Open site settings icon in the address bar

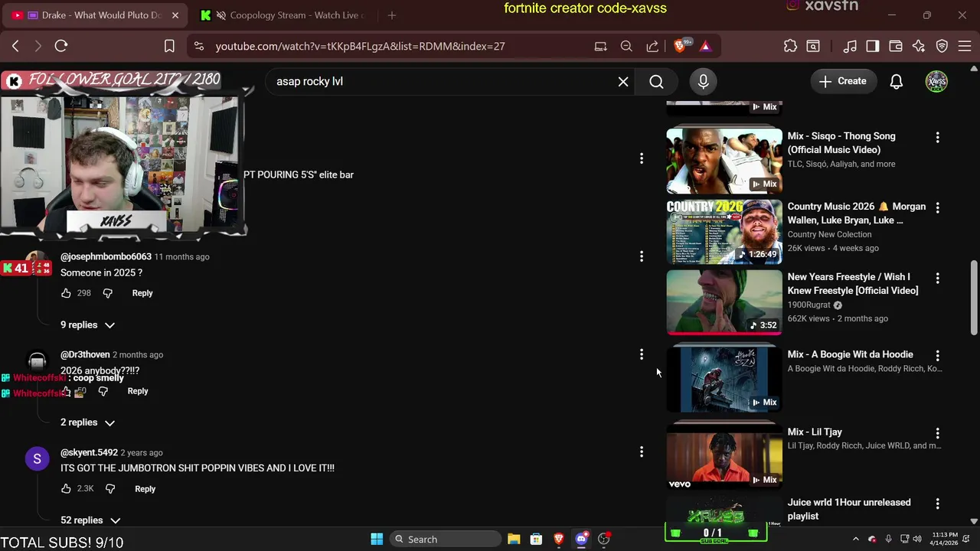[x=199, y=46]
